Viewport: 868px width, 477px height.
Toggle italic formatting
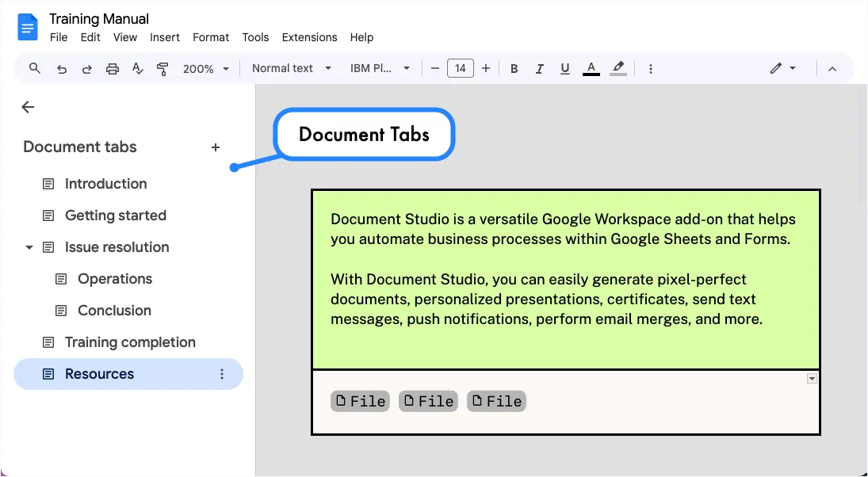point(539,68)
